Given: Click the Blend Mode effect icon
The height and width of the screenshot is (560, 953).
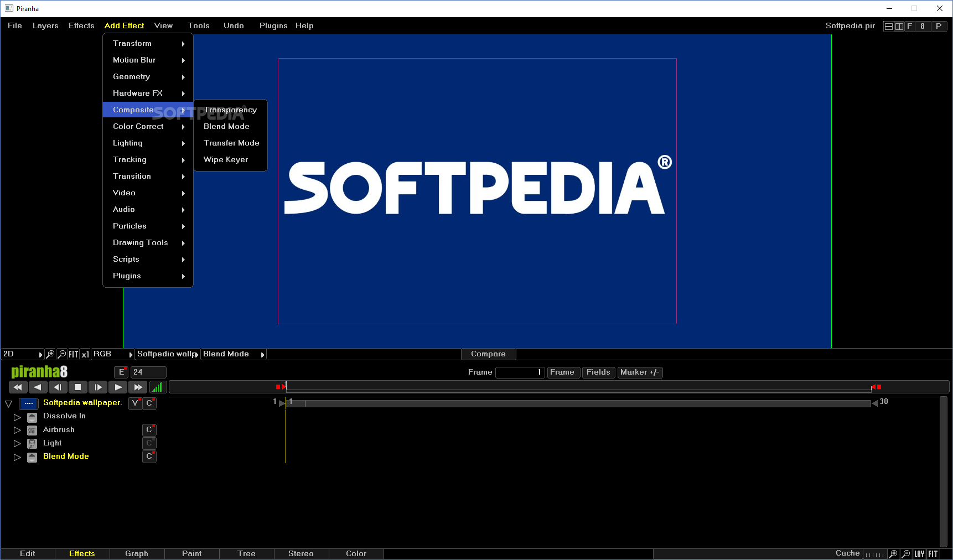Looking at the screenshot, I should 32,457.
